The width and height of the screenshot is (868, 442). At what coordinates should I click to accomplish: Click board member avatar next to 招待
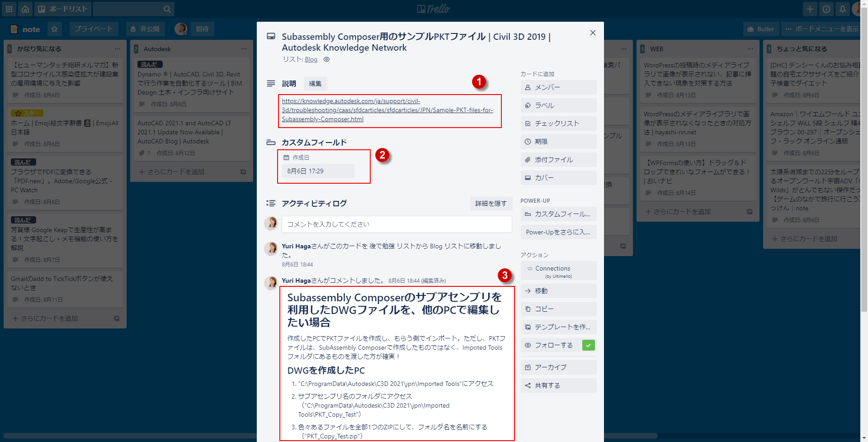(x=181, y=29)
